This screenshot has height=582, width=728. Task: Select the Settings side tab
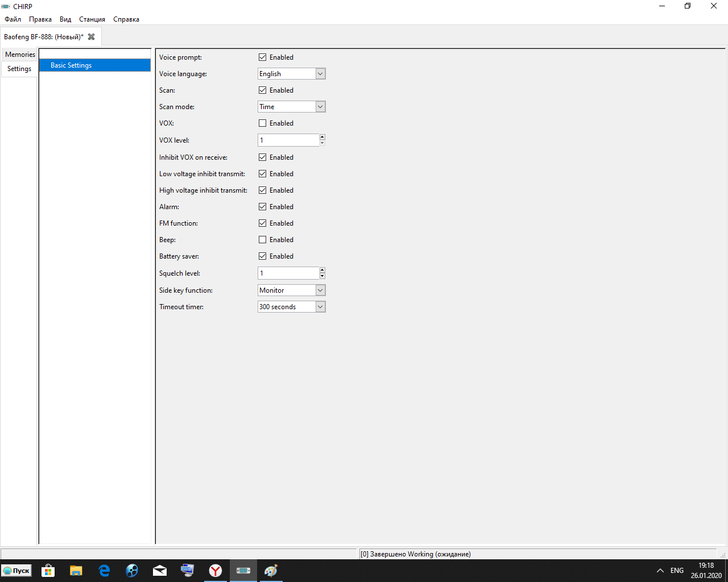coord(19,69)
